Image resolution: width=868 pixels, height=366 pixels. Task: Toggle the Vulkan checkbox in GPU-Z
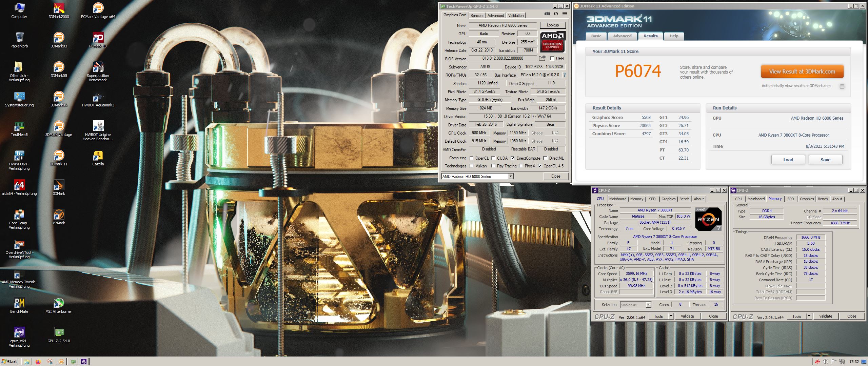472,166
